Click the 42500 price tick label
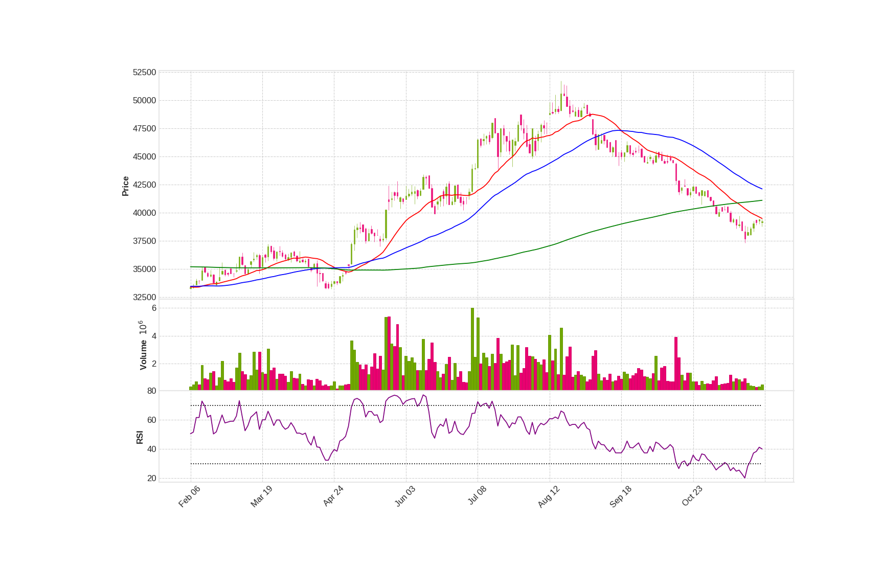 tap(145, 185)
